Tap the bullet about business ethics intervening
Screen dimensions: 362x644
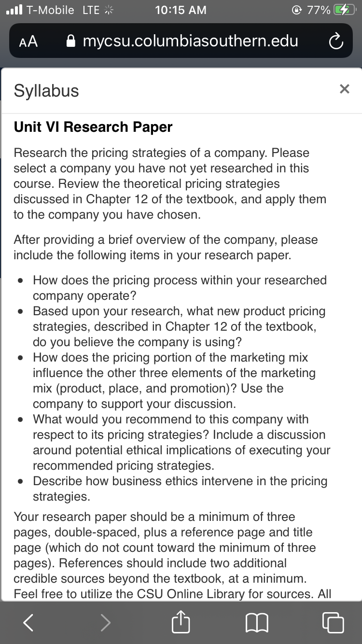(180, 489)
